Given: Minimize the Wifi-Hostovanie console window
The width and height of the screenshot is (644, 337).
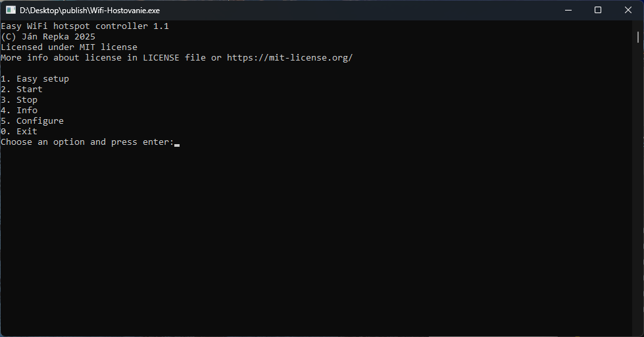Looking at the screenshot, I should 568,10.
